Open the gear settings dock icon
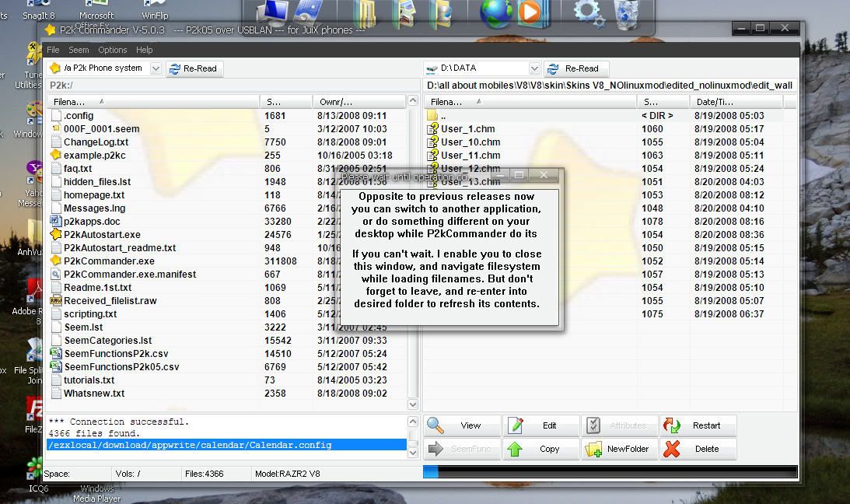The width and height of the screenshot is (850, 504). pyautogui.click(x=589, y=13)
